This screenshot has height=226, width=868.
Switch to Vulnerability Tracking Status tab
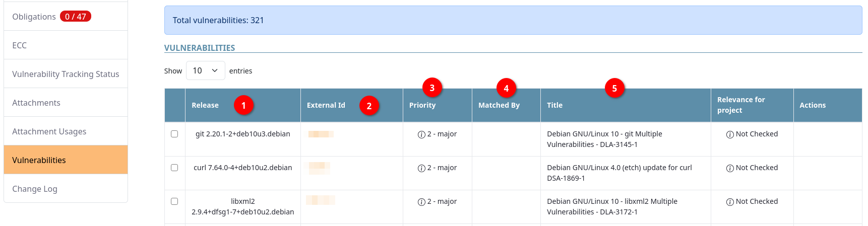point(66,74)
